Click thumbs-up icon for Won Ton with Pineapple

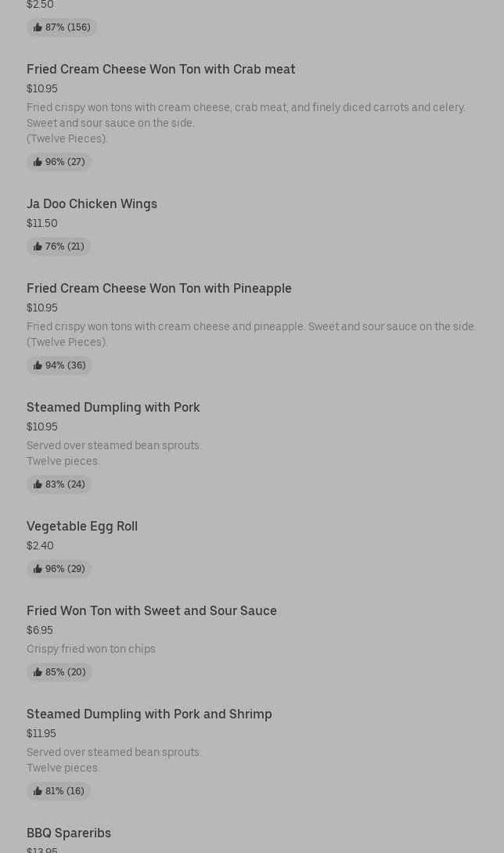pyautogui.click(x=38, y=365)
